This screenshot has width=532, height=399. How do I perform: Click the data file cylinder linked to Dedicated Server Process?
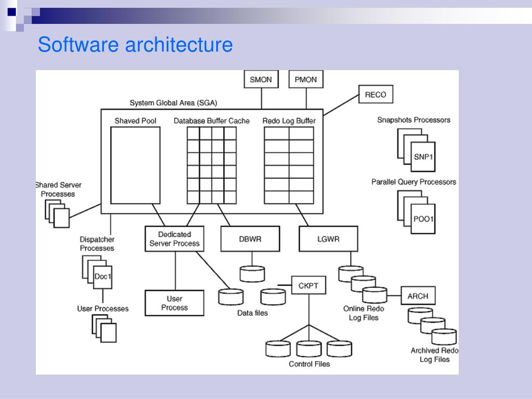coord(231,297)
